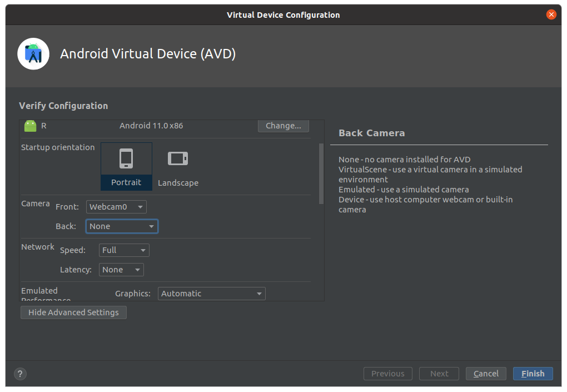This screenshot has width=567, height=392.
Task: Click the Verify Configuration heading
Action: pos(63,106)
